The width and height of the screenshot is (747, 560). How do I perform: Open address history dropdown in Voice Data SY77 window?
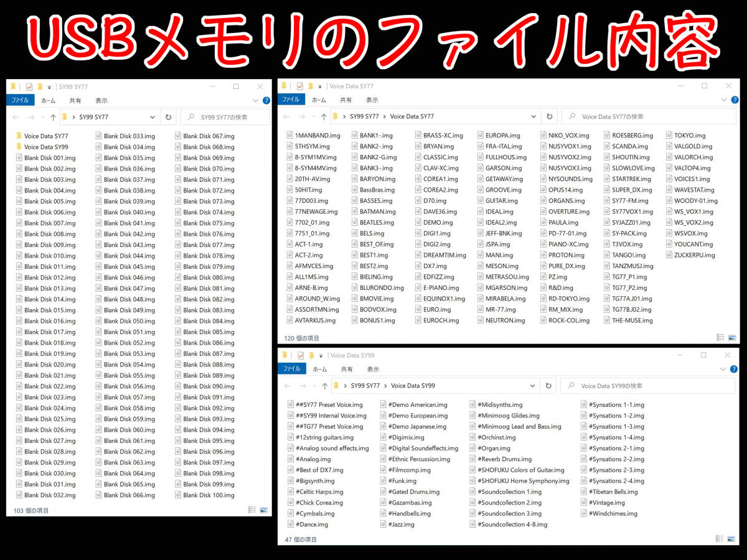tap(533, 116)
